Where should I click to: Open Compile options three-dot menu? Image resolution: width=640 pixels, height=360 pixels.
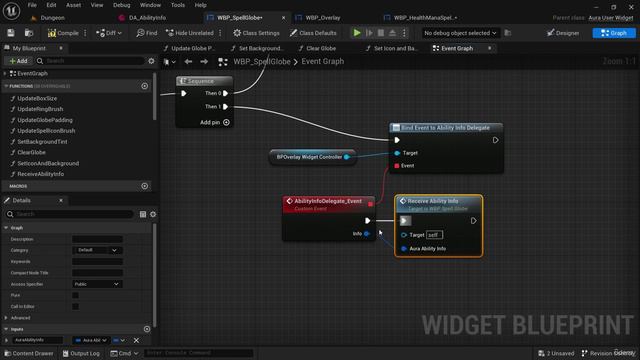point(85,33)
